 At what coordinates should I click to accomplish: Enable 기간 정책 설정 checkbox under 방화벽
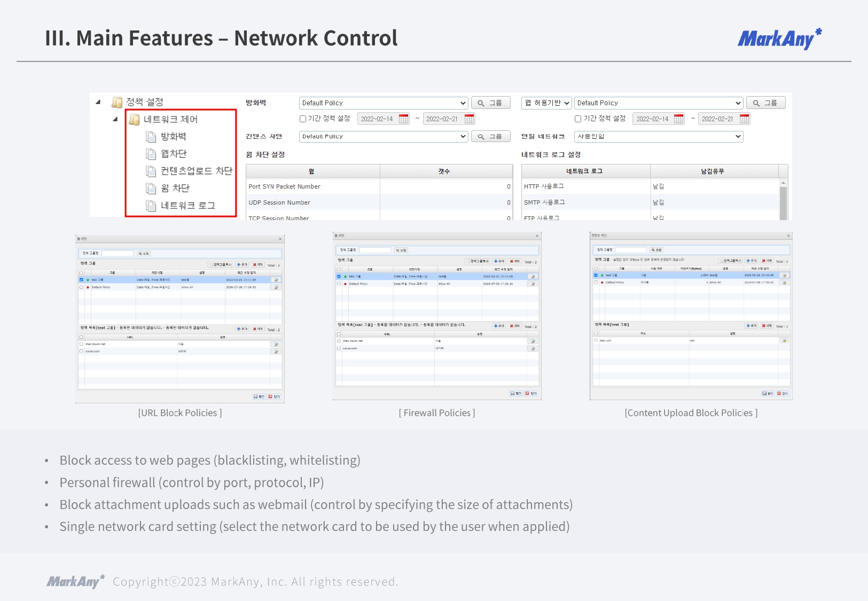point(303,119)
